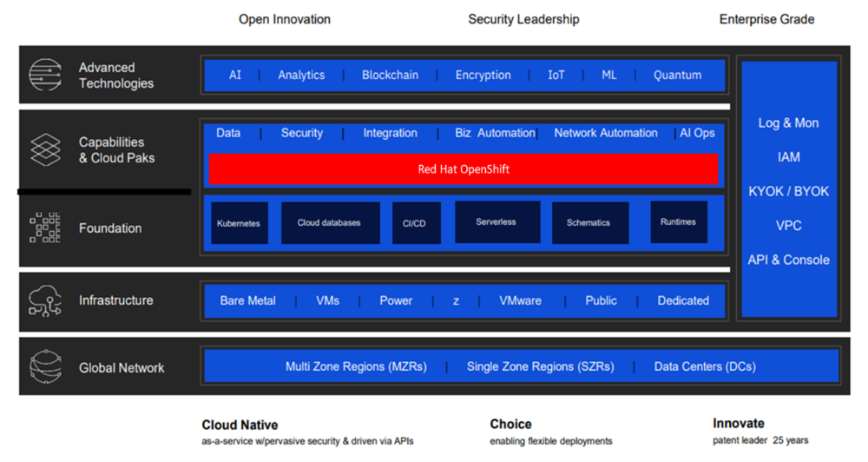Click the VMs label

[x=327, y=300]
